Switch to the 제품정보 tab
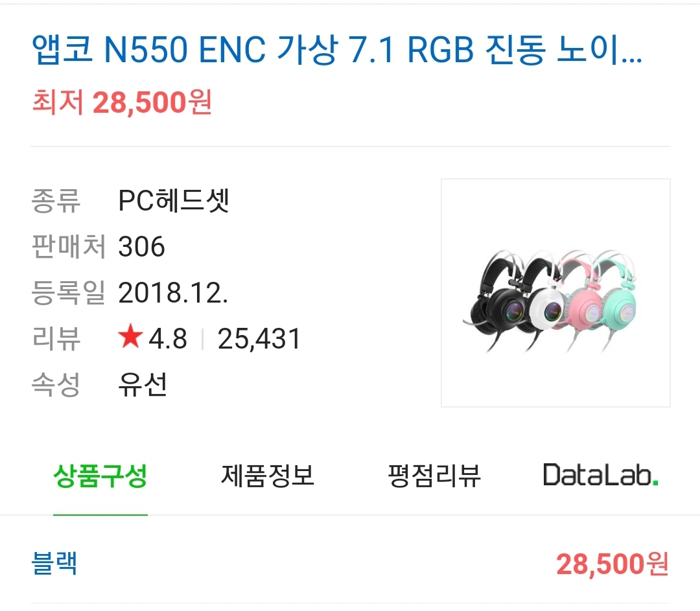700x611 pixels. 268,475
